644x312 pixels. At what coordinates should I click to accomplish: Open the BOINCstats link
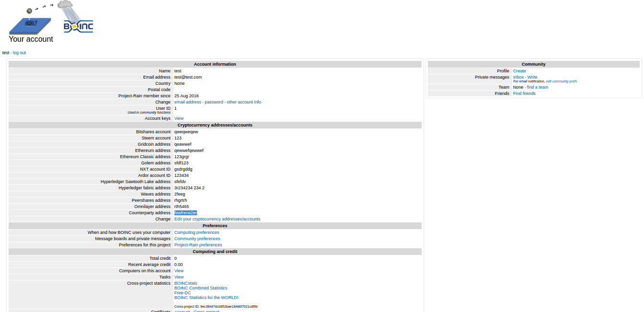tap(185, 283)
